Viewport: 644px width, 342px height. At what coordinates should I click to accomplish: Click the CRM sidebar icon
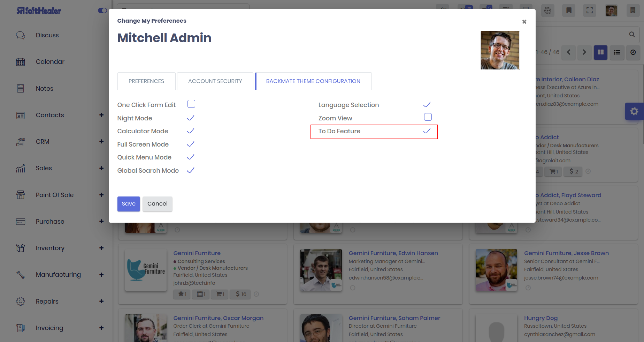pyautogui.click(x=21, y=142)
